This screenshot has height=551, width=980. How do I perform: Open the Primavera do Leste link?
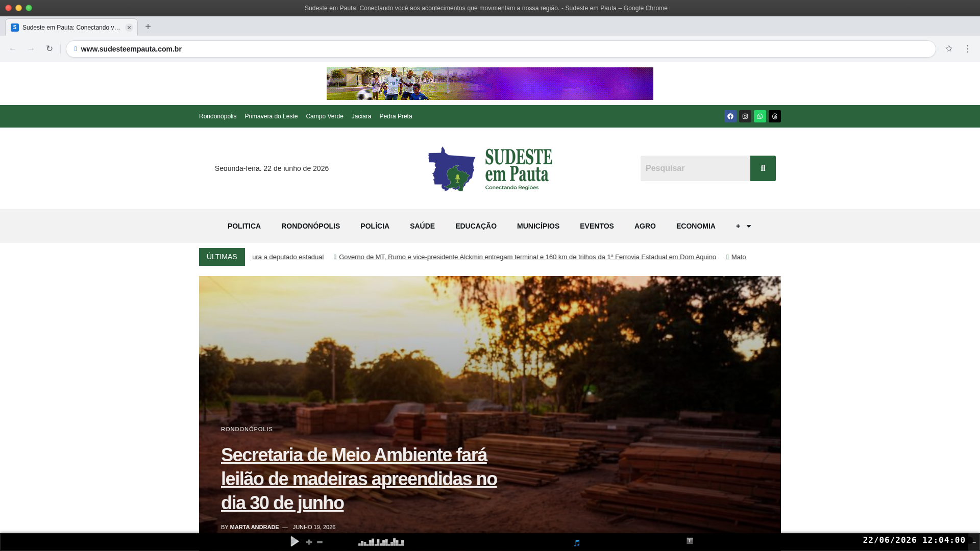pos(271,116)
